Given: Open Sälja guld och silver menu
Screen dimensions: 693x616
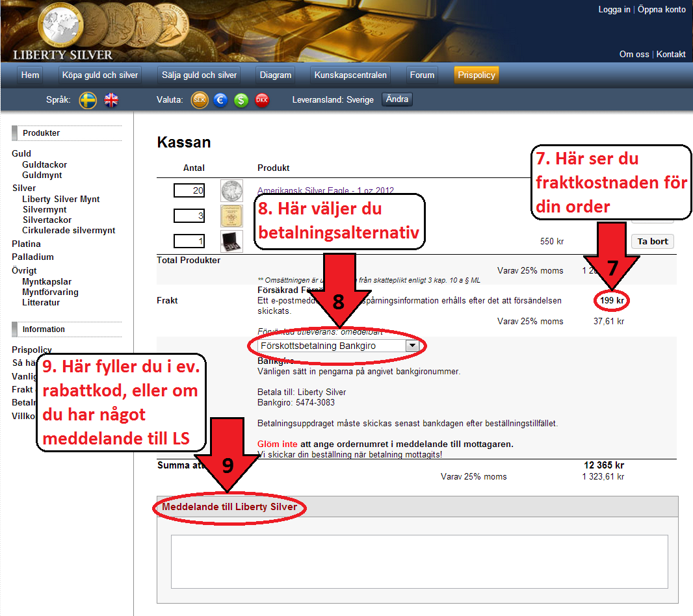Looking at the screenshot, I should click(199, 75).
